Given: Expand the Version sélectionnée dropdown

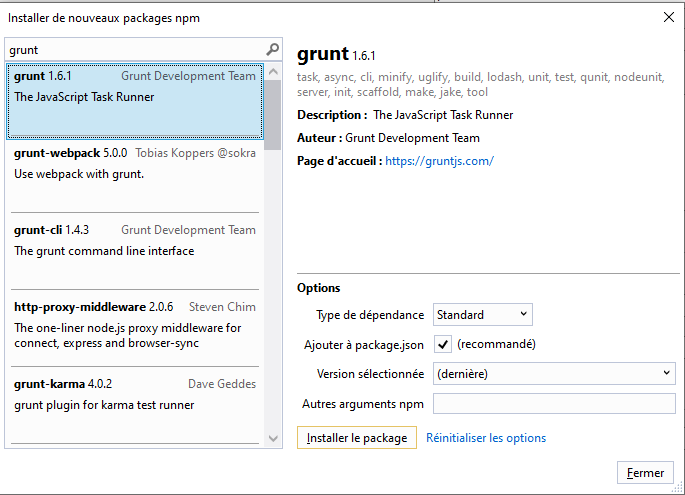Looking at the screenshot, I should (x=554, y=374).
